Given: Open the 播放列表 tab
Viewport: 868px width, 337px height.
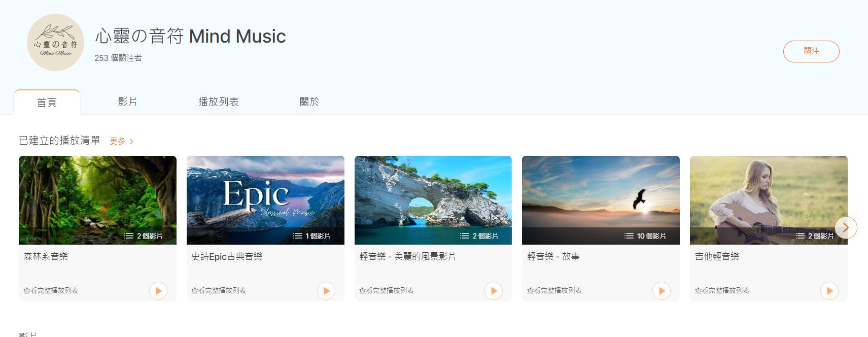Looking at the screenshot, I should tap(218, 102).
